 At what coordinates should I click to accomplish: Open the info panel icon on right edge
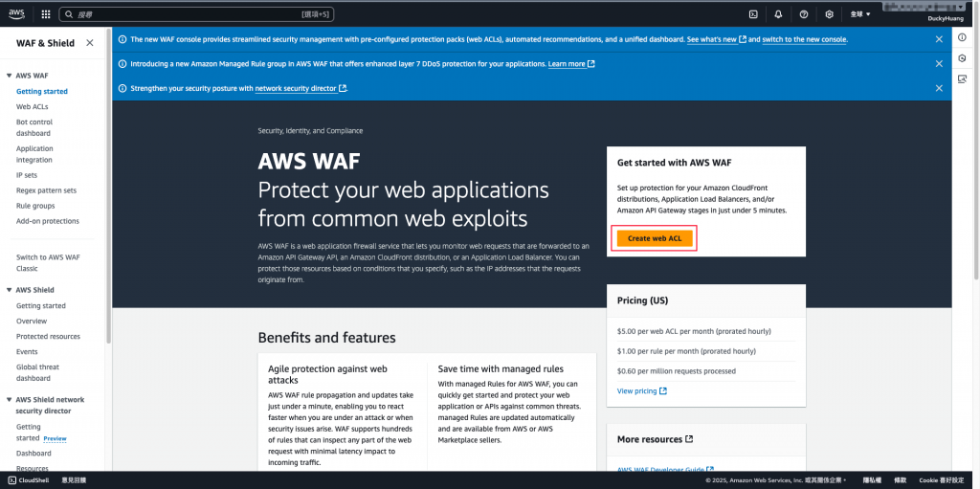pyautogui.click(x=963, y=37)
